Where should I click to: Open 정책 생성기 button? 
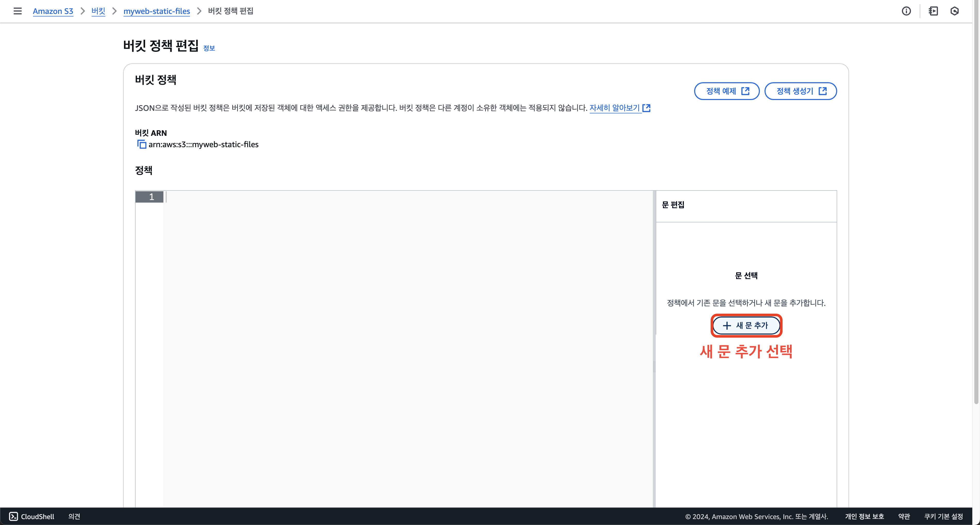(x=800, y=91)
